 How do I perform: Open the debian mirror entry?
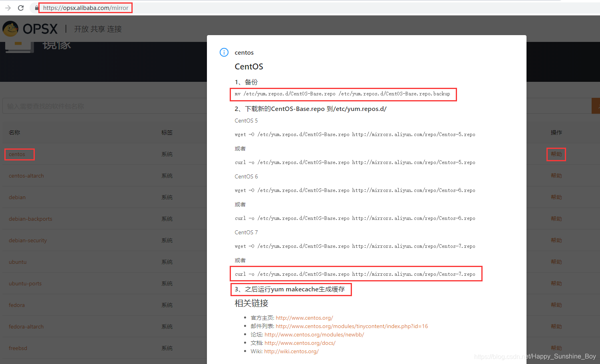tap(17, 197)
